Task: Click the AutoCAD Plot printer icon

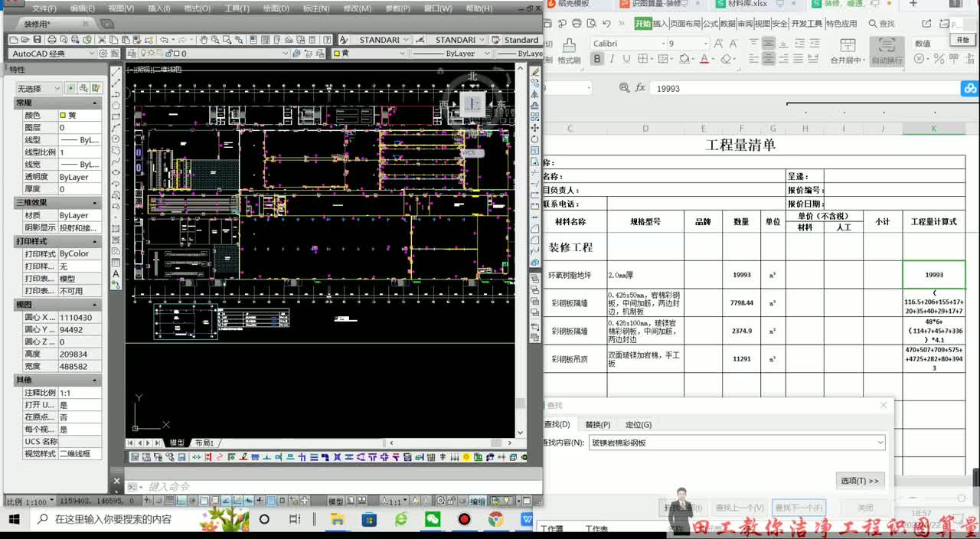Action: click(x=52, y=40)
